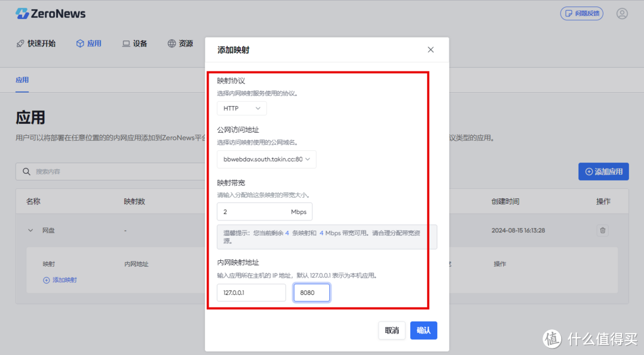This screenshot has width=644, height=355.
Task: Click the 取消 button
Action: pyautogui.click(x=392, y=331)
